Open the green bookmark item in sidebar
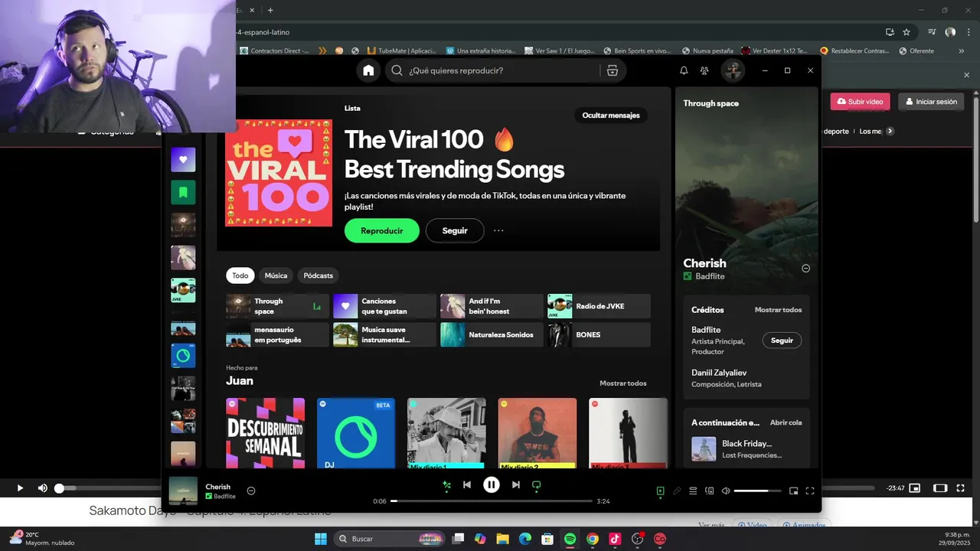Screen dimensions: 980x551 (x=183, y=193)
